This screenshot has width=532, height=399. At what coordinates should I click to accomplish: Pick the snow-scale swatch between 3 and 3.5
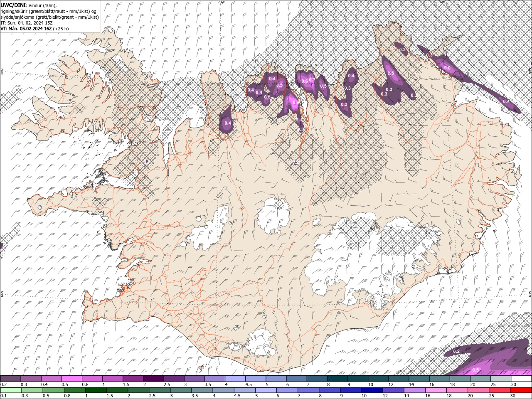(195, 379)
